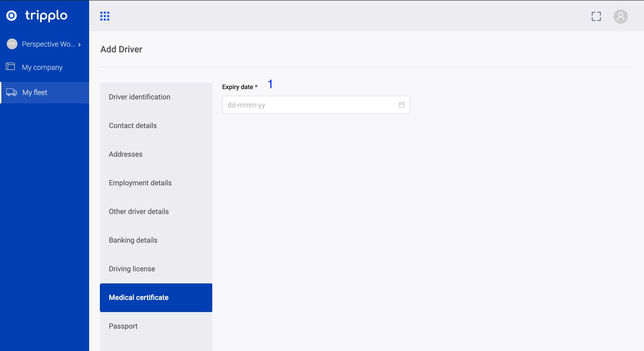Go to the Passport section

(123, 326)
